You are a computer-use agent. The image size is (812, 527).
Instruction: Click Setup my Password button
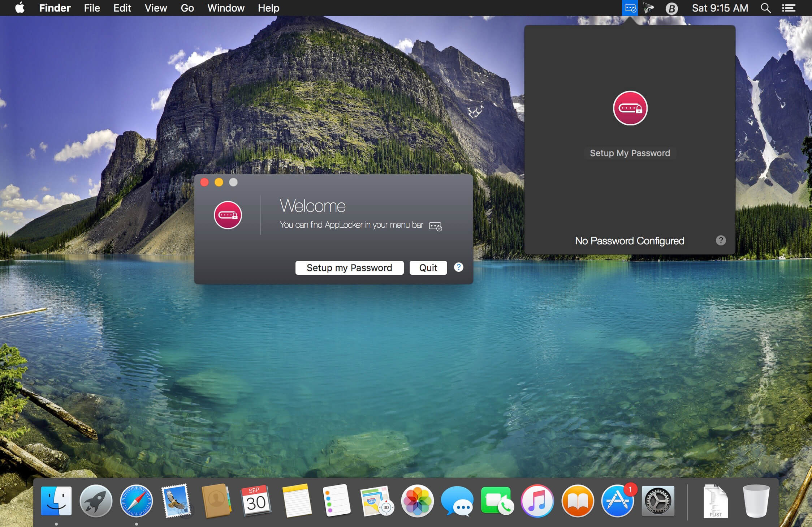tap(349, 268)
